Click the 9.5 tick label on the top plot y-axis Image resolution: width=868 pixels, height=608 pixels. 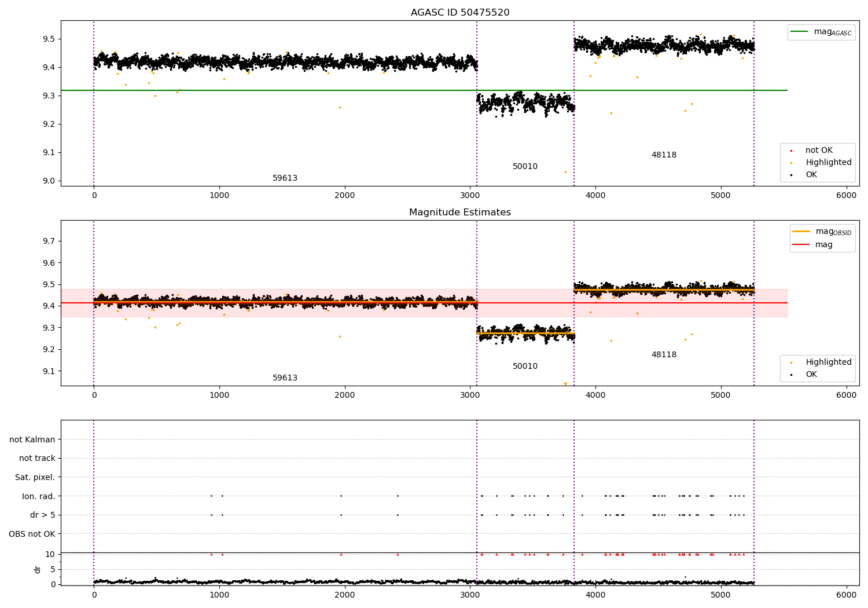point(48,39)
